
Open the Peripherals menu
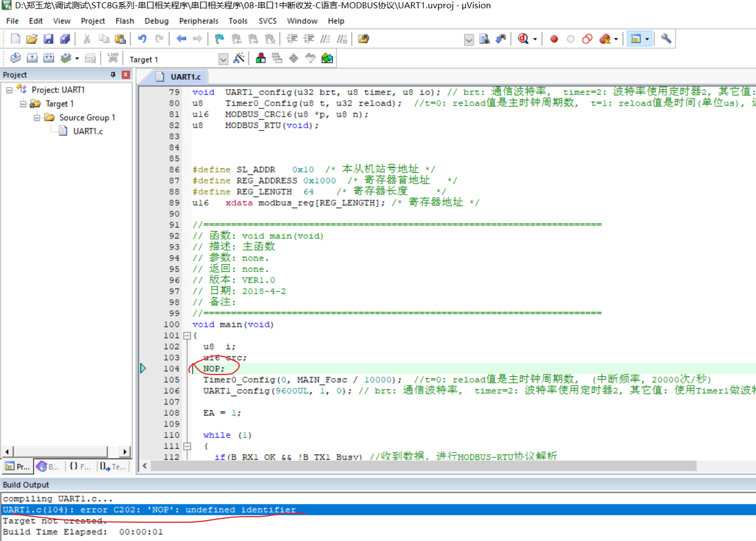[198, 21]
